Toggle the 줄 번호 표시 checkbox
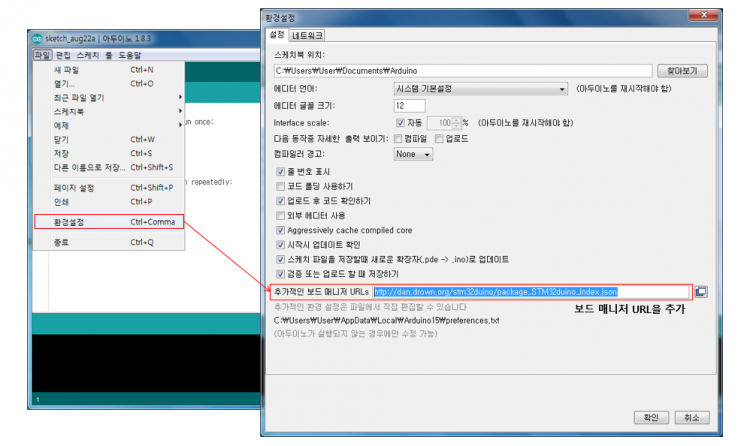 280,171
